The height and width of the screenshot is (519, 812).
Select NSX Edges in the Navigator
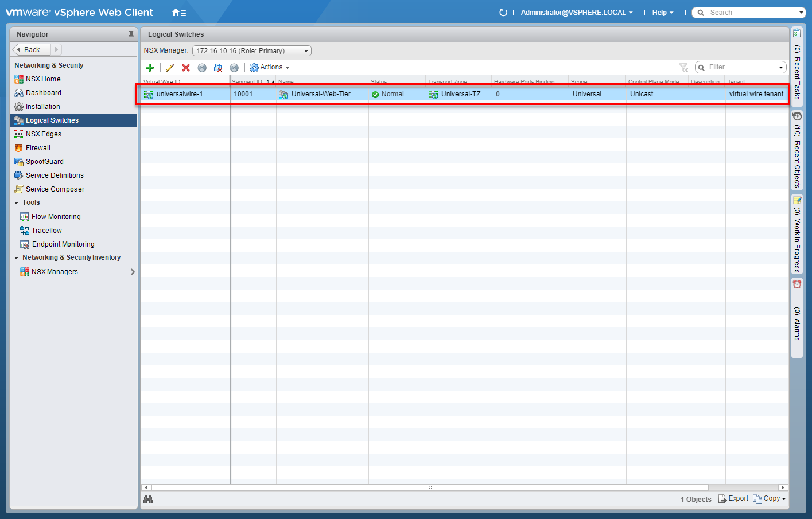(44, 134)
